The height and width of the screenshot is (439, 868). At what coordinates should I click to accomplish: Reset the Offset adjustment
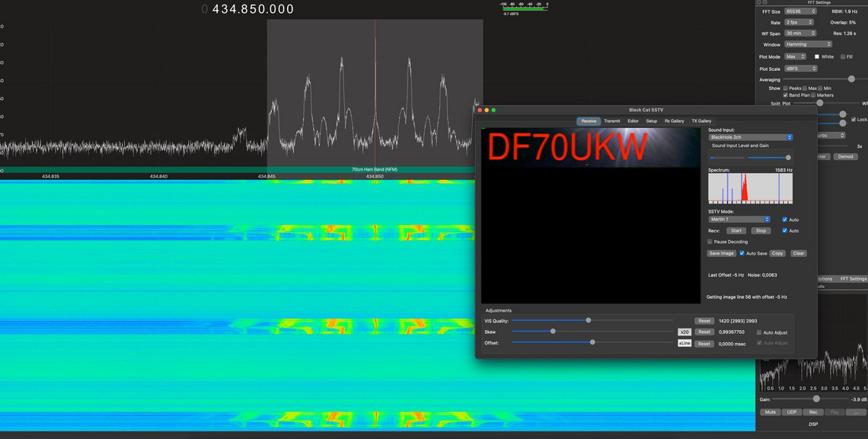(704, 344)
